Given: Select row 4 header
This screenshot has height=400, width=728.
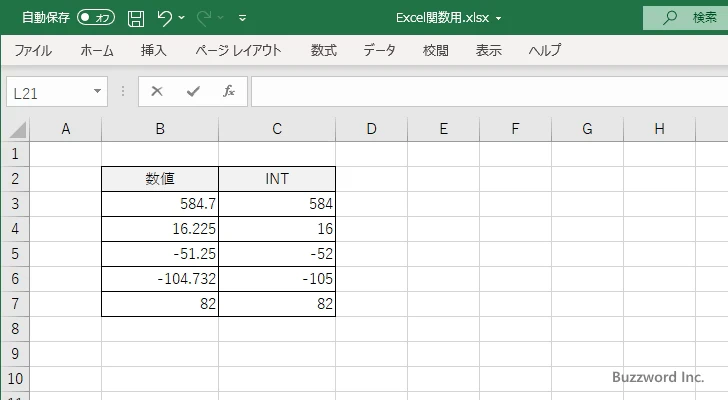Looking at the screenshot, I should pos(15,229).
